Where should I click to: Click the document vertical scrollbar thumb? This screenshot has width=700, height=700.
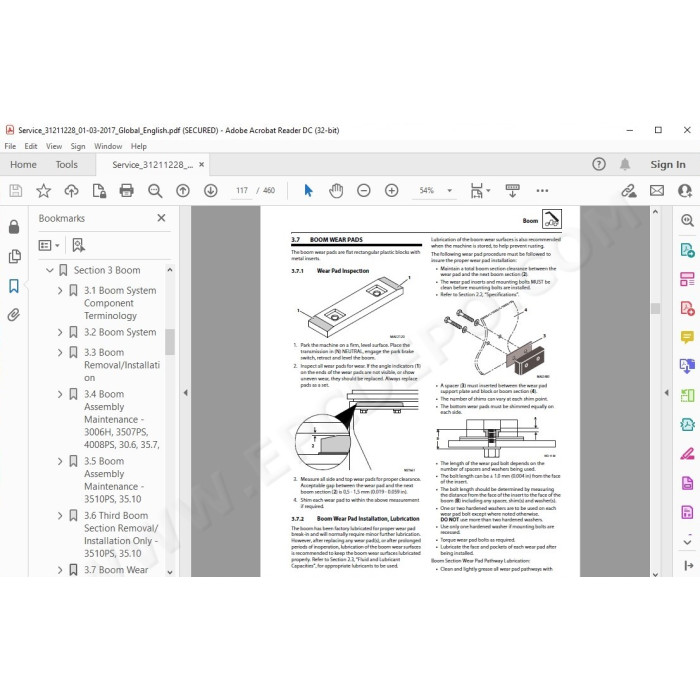(x=655, y=308)
